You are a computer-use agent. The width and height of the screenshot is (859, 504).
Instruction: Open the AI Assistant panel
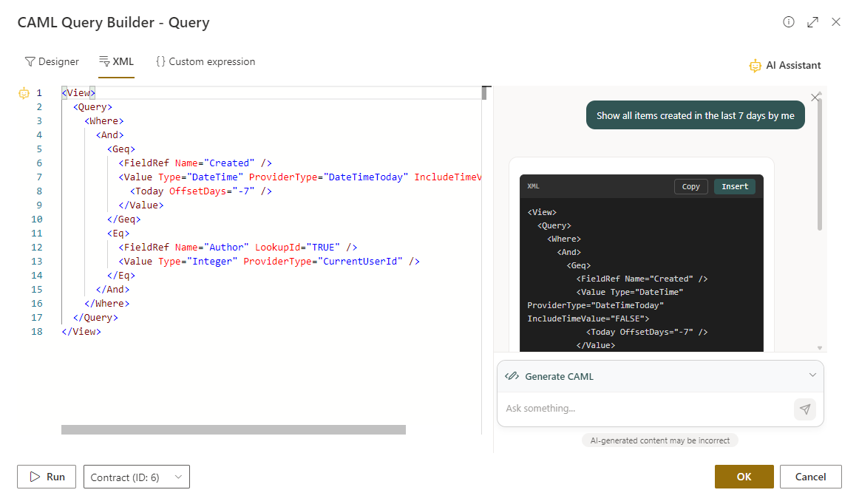(x=785, y=65)
